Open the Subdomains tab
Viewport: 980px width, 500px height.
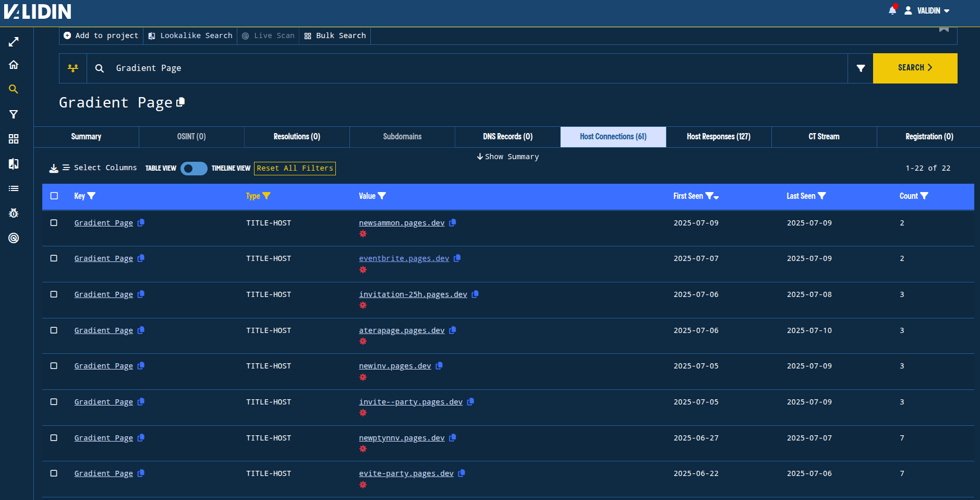[x=402, y=137]
